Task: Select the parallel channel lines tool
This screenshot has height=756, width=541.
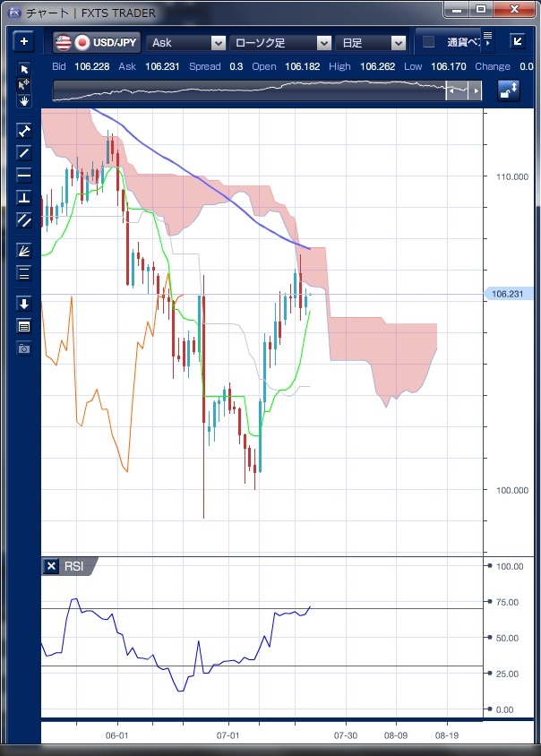Action: point(24,219)
